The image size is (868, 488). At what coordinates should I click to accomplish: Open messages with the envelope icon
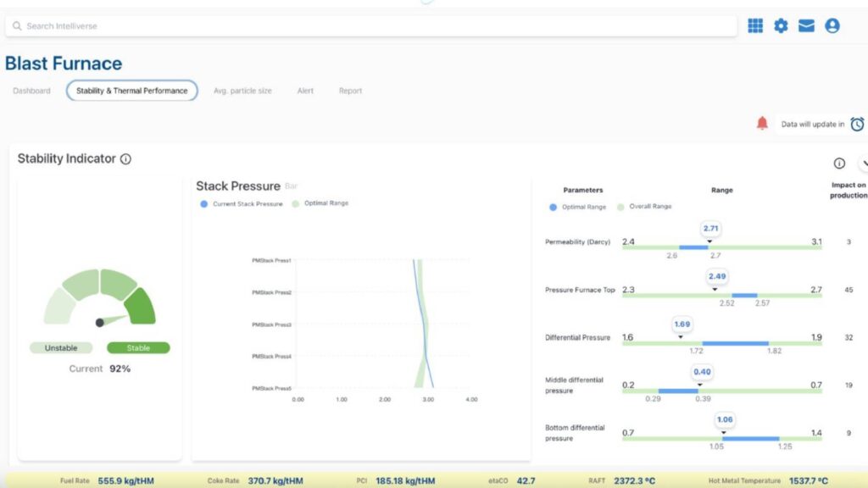point(806,26)
